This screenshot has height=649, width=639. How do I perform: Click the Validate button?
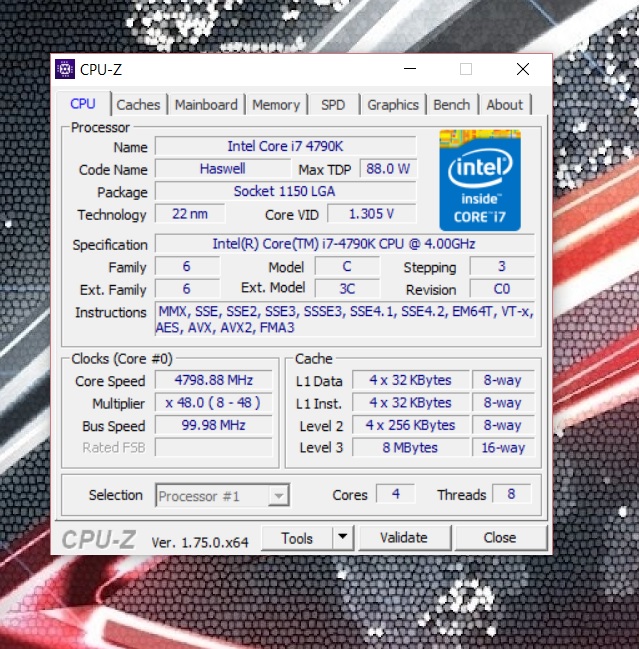(x=404, y=538)
